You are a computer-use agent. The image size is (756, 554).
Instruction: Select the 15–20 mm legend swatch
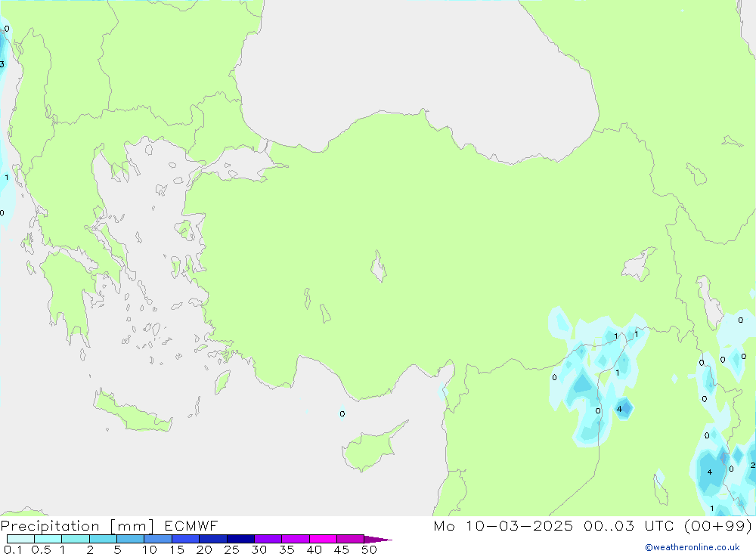pyautogui.click(x=186, y=539)
